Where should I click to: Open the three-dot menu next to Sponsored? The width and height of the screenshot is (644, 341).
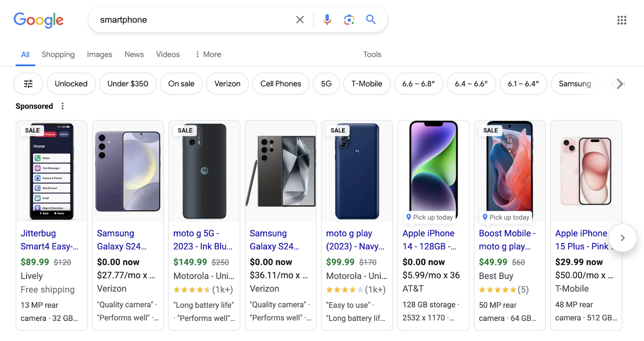63,106
